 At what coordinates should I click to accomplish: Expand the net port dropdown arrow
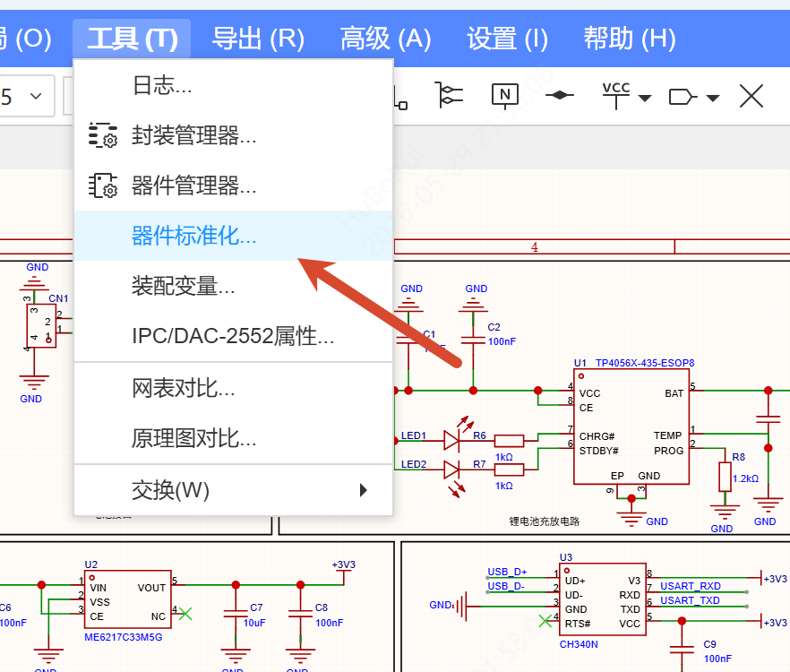[x=712, y=98]
